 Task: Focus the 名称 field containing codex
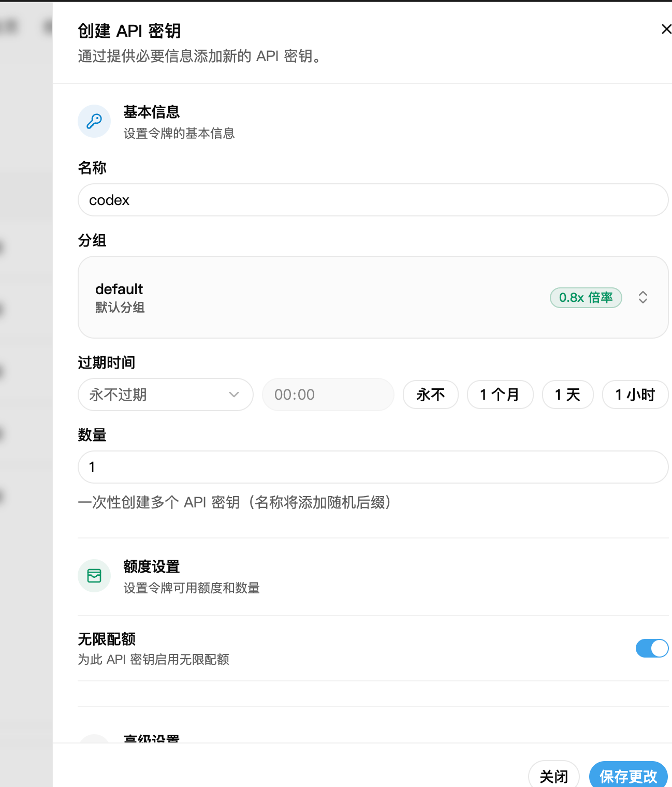pos(373,200)
